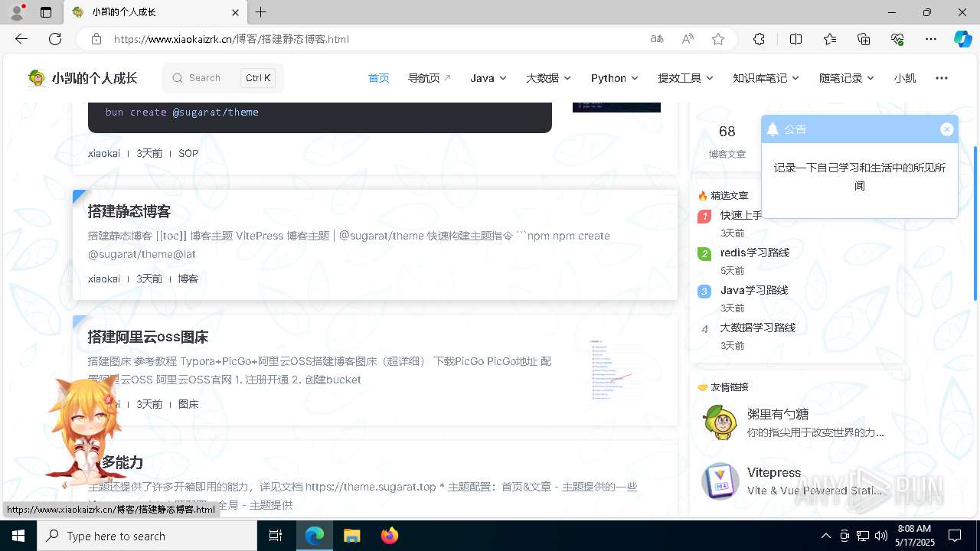The height and width of the screenshot is (551, 980).
Task: Click the fox girl mascot figure
Action: (x=85, y=432)
